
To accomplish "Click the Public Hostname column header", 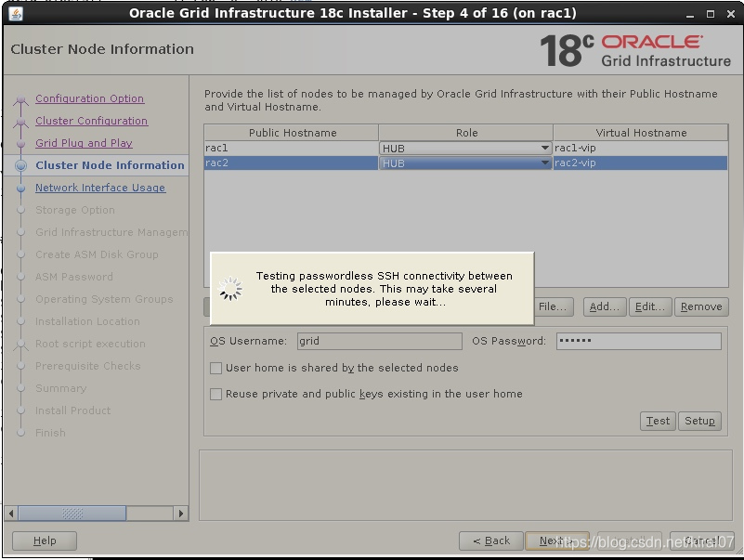I will pyautogui.click(x=292, y=133).
